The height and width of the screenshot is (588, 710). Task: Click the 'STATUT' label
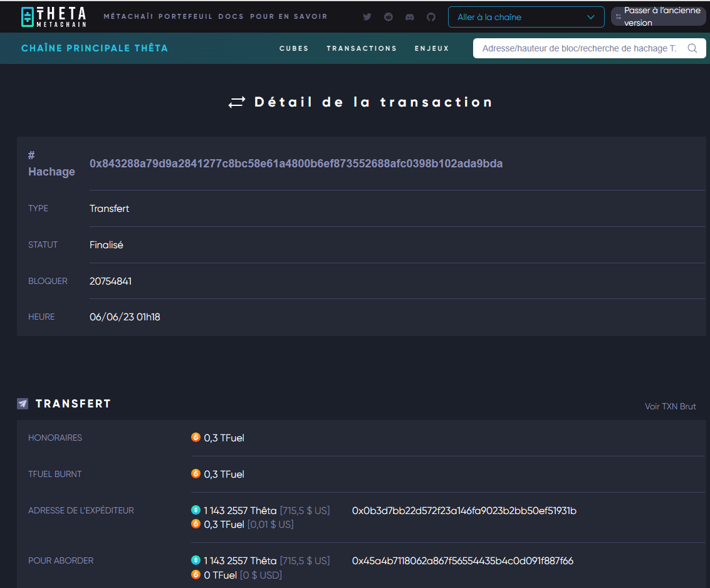(43, 244)
